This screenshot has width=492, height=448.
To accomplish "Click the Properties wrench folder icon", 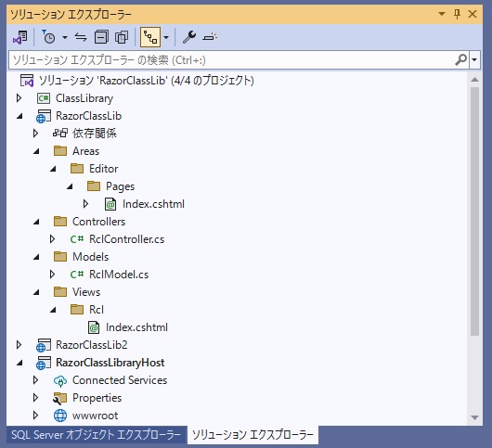I will [60, 399].
